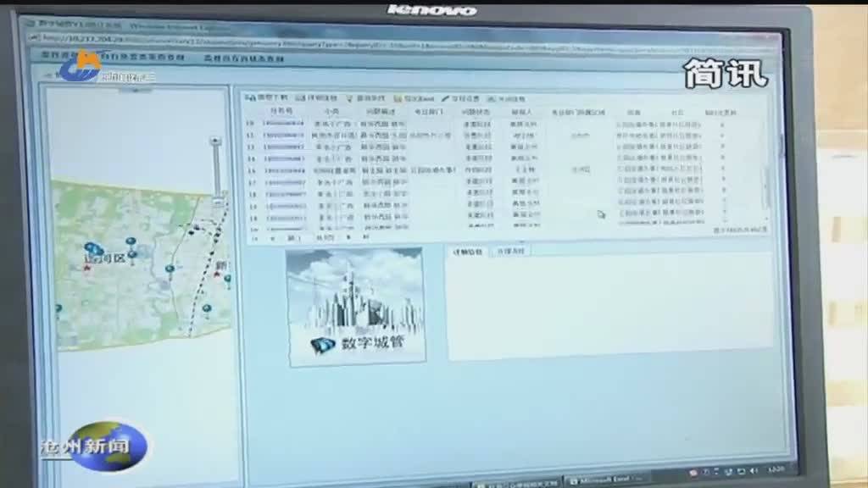The width and height of the screenshot is (868, 488).
Task: Go to the next page of table results
Action: [x=349, y=238]
